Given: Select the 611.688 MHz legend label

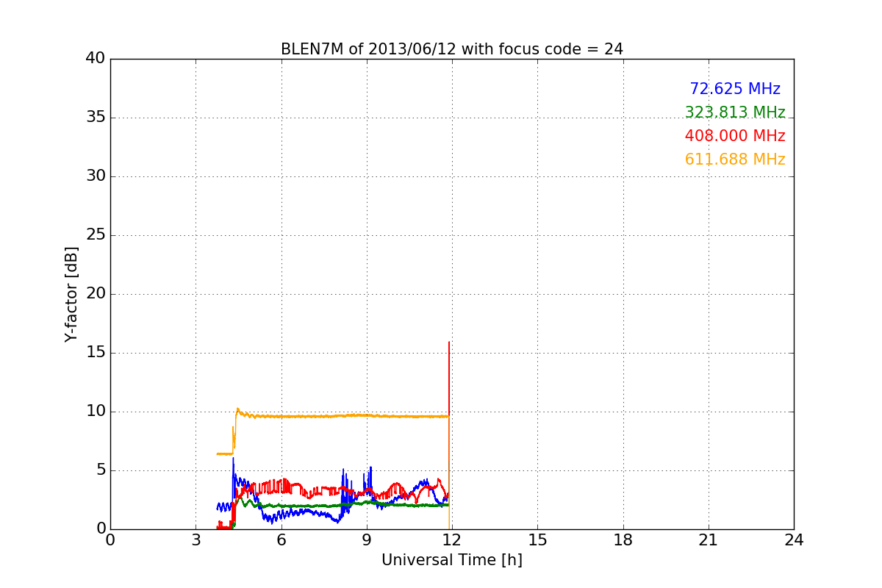Looking at the screenshot, I should click(735, 159).
